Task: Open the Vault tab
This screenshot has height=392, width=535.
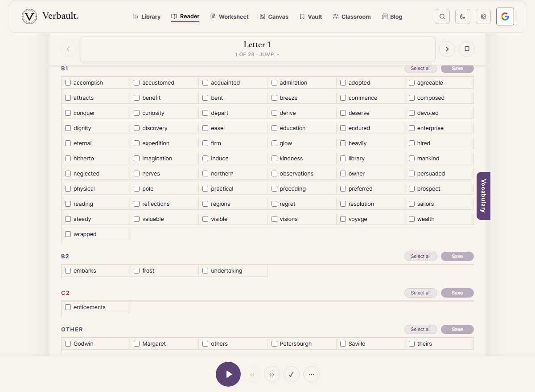Action: point(311,16)
